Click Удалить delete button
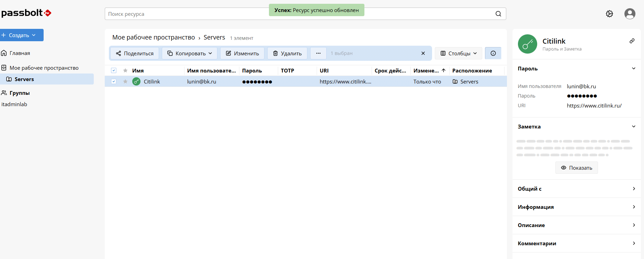 pyautogui.click(x=287, y=53)
